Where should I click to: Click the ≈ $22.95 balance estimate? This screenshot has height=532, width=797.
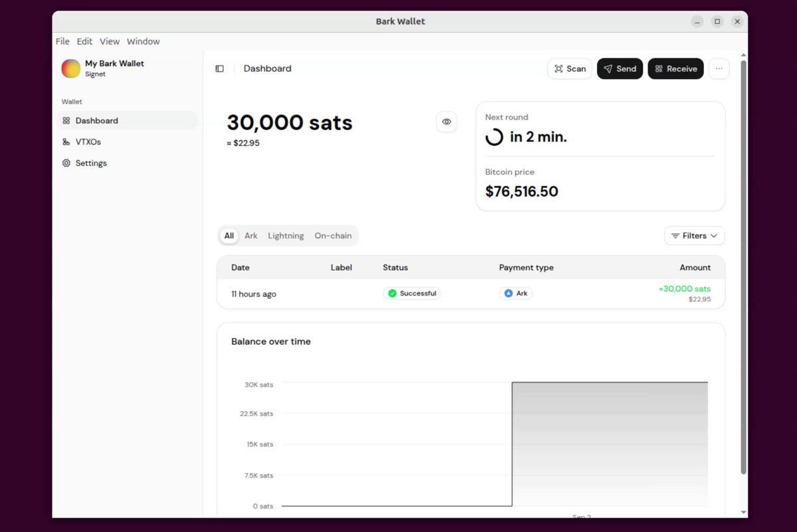(x=243, y=143)
